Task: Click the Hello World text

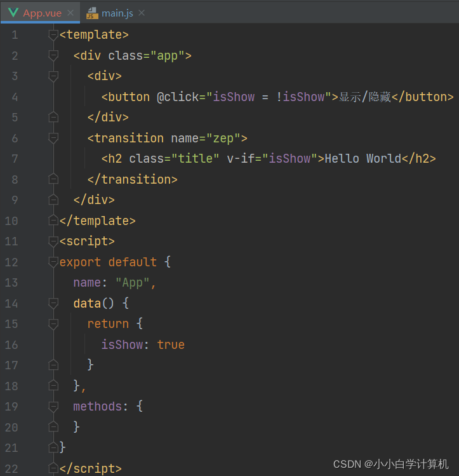Action: [x=363, y=158]
